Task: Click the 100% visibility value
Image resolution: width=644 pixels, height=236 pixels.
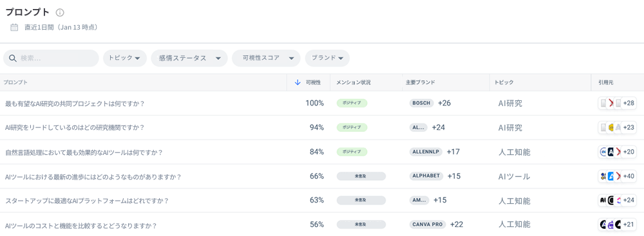Action: tap(315, 103)
